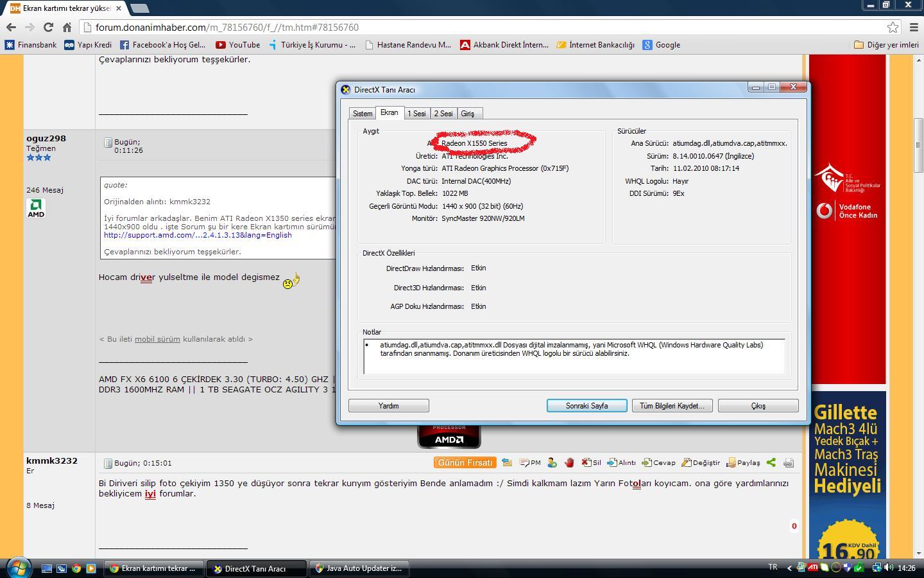Click the Sonraki Sayfa button
The height and width of the screenshot is (578, 924).
pos(587,406)
